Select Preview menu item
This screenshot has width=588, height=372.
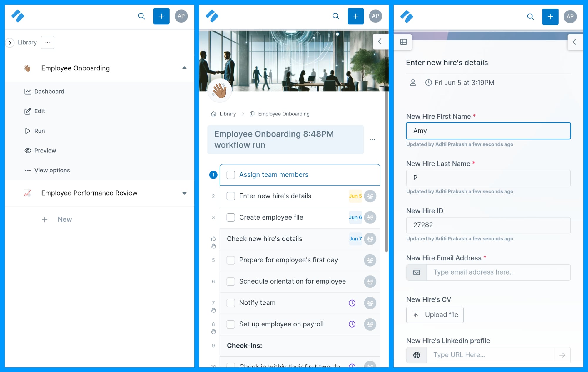coord(40,151)
